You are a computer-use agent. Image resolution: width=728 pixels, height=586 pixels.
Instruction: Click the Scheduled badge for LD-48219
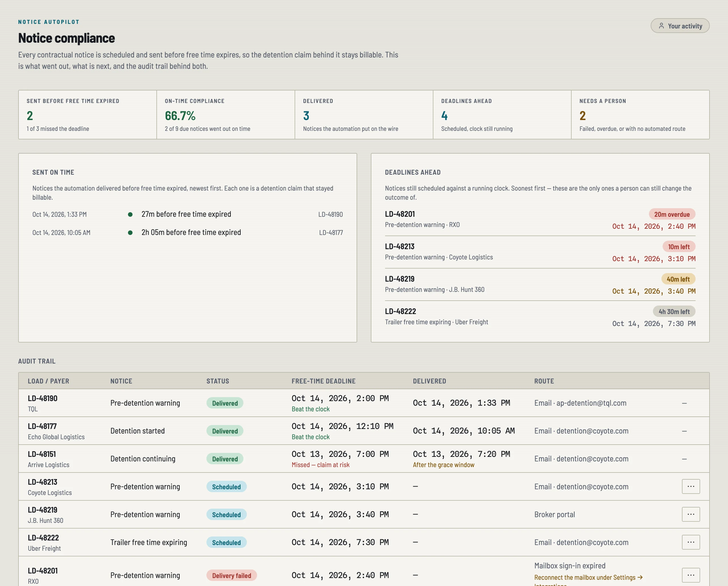click(x=226, y=514)
